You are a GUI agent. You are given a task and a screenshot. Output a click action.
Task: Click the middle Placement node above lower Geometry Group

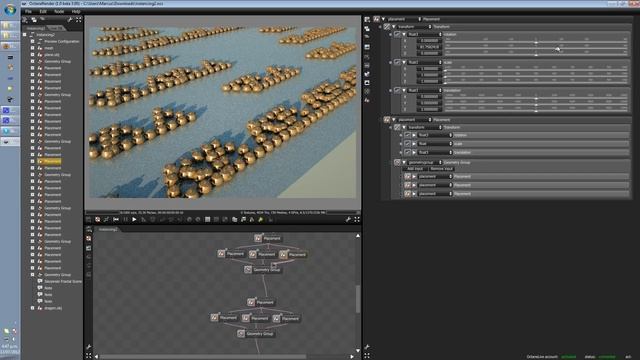coord(256,318)
